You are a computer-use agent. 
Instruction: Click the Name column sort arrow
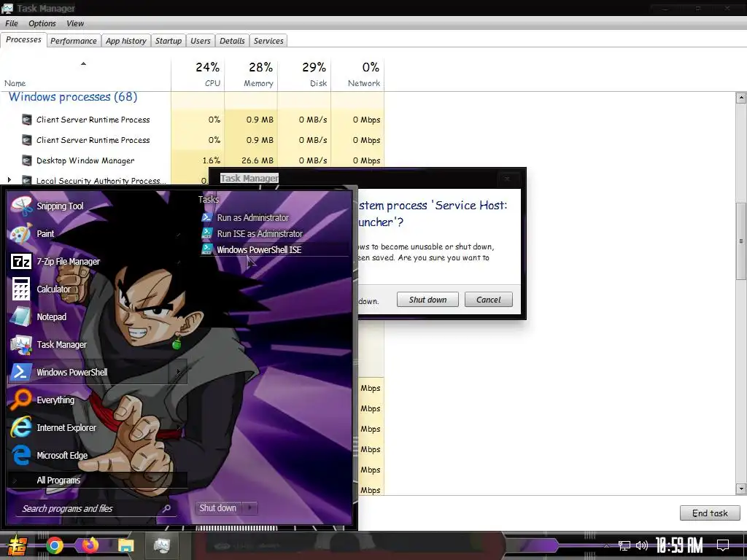[x=83, y=63]
